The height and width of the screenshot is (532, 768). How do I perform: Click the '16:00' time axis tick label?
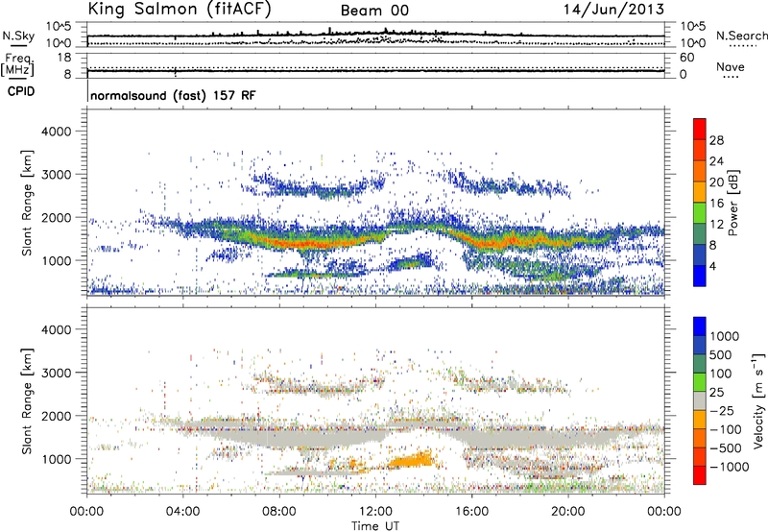pyautogui.click(x=471, y=512)
